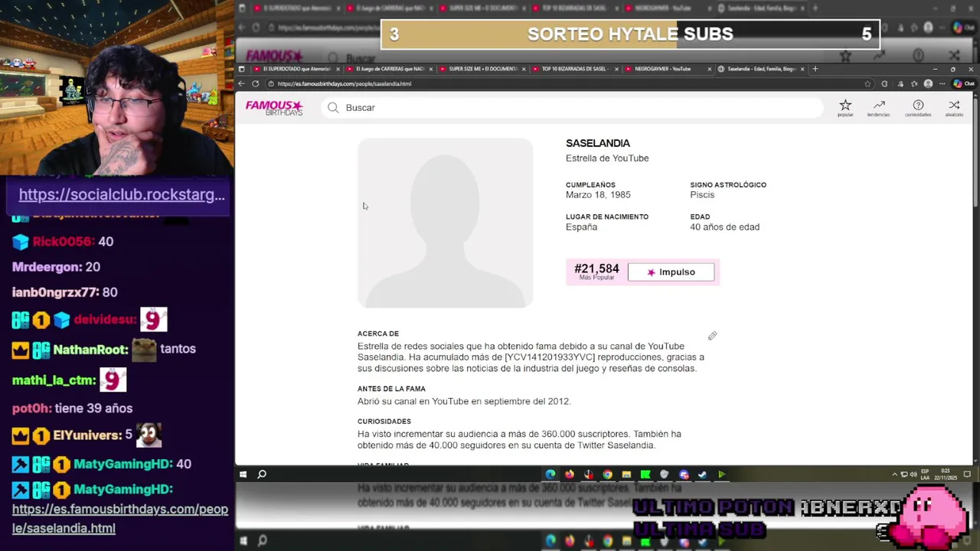Open a new browser tab with plus

815,69
